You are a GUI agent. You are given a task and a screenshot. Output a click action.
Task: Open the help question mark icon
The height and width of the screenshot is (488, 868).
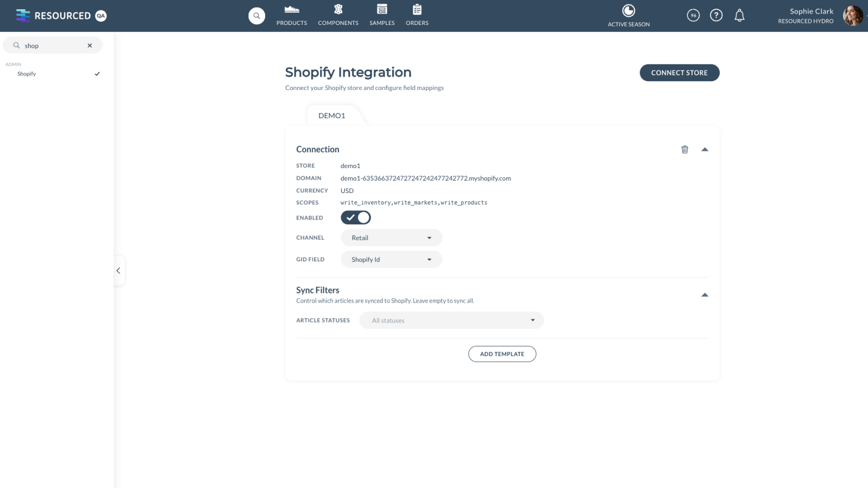tap(716, 16)
